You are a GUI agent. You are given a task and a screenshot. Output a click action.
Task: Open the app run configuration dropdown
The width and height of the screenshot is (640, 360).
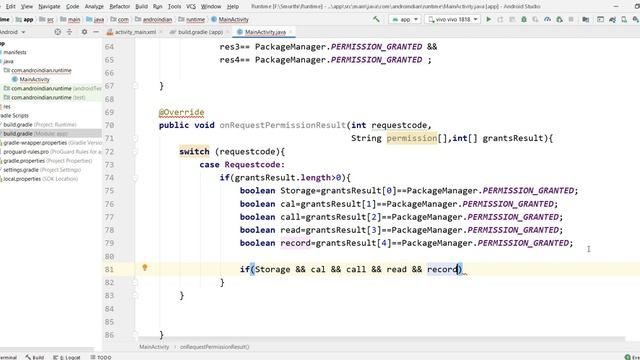pos(404,19)
